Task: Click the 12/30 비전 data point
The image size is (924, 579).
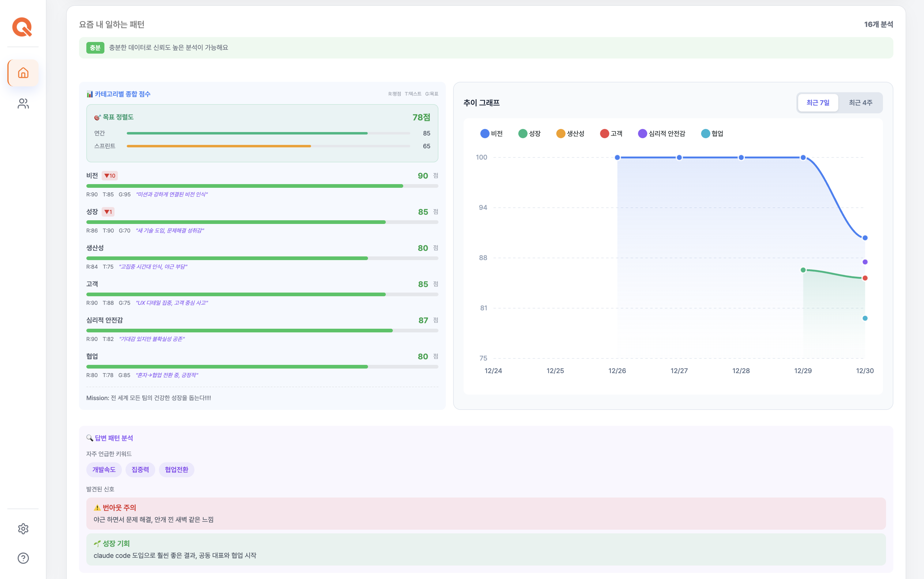Action: (865, 238)
